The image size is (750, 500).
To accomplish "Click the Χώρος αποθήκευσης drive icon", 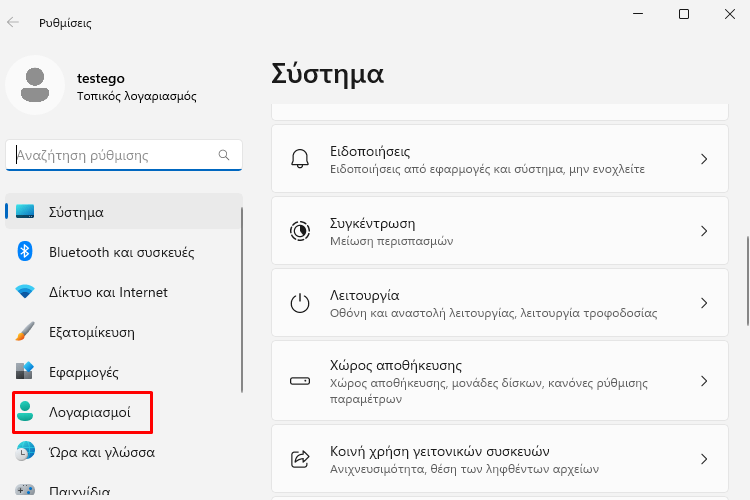I will [300, 381].
